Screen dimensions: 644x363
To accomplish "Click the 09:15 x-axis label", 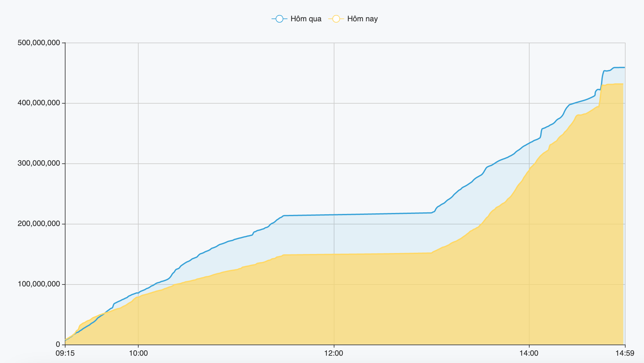I will coord(65,353).
